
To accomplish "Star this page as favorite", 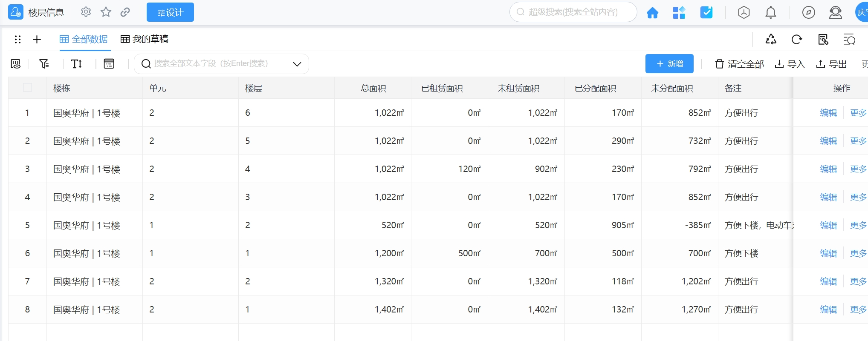I will [x=106, y=12].
